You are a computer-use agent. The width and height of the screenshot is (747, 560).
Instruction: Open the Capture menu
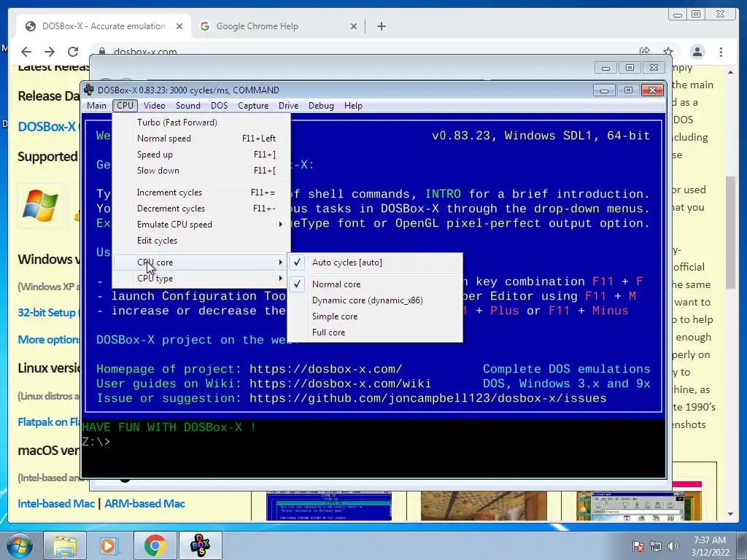[x=253, y=106]
